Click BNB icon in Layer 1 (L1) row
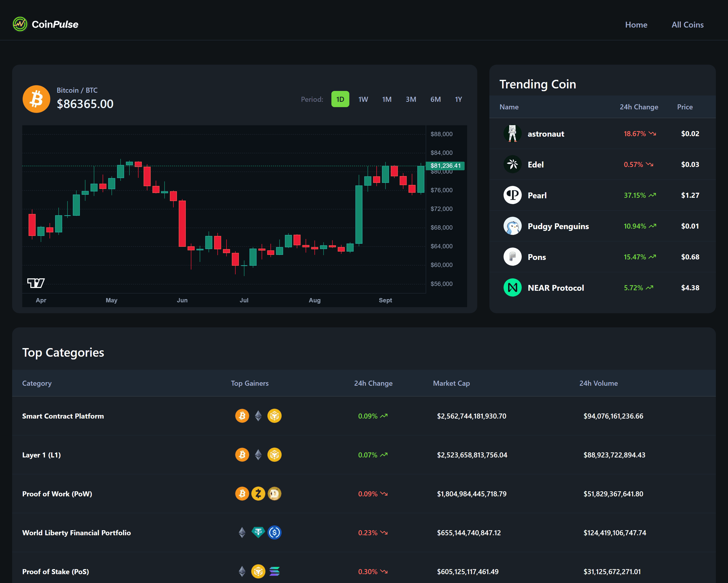728x583 pixels. tap(275, 455)
